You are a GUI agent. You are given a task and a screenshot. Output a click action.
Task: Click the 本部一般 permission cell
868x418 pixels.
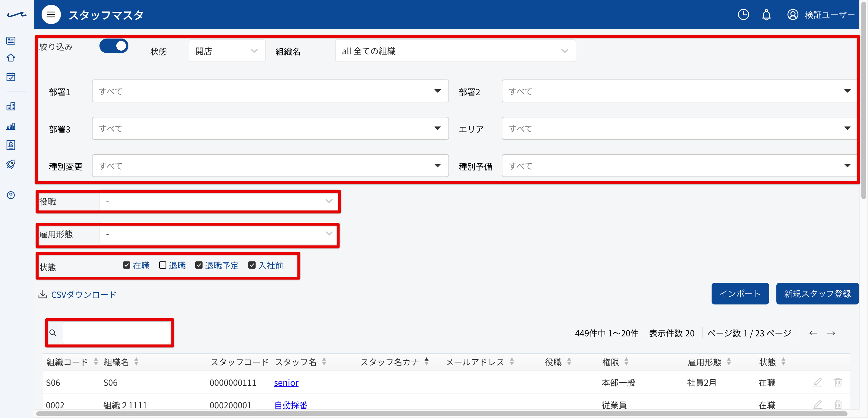(618, 383)
